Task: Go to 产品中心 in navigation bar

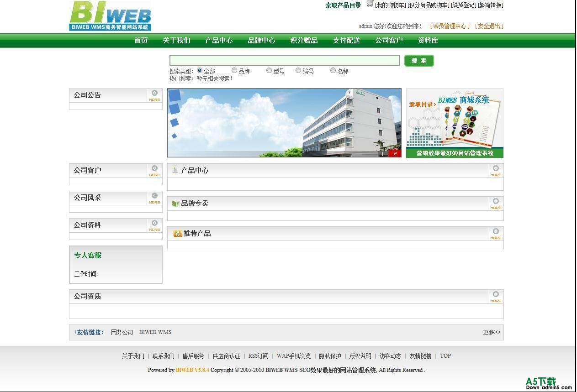Action: click(219, 41)
